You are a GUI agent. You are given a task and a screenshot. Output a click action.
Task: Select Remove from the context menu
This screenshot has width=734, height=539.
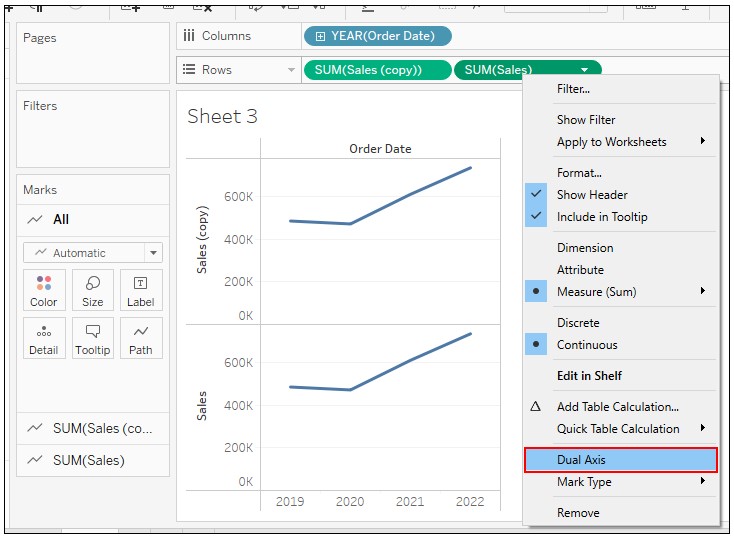[578, 513]
